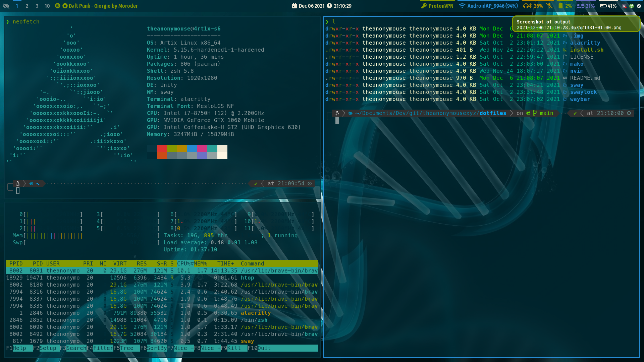Switch to workspace 10

coord(47,6)
